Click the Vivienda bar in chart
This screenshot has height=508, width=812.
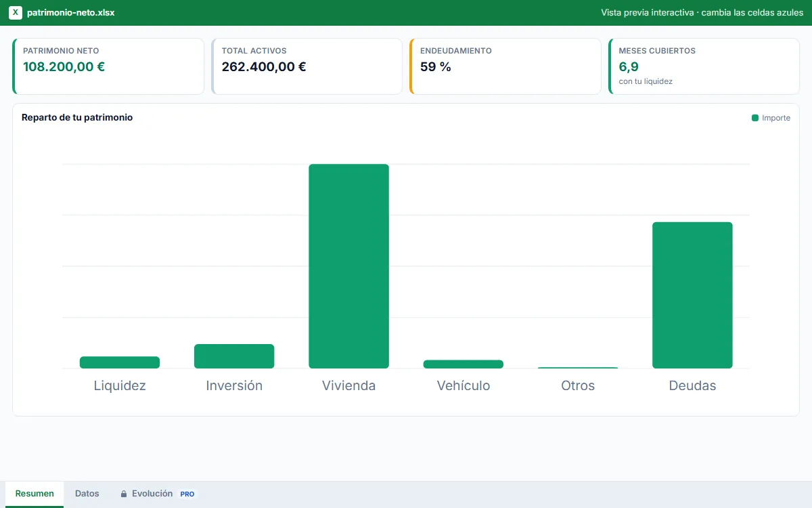tap(349, 266)
